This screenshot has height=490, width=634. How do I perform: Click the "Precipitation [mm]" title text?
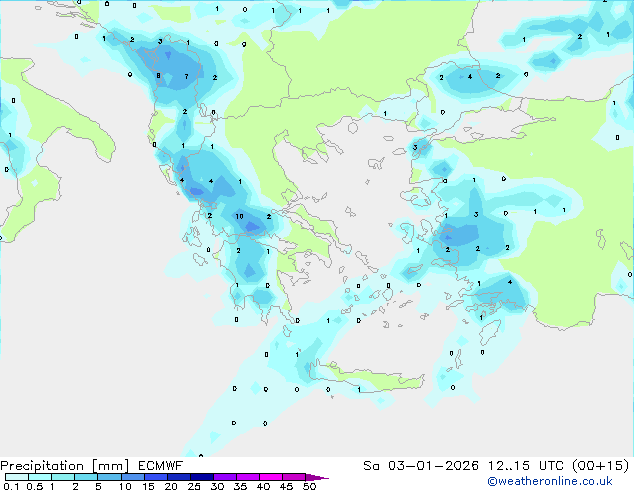[x=65, y=466]
